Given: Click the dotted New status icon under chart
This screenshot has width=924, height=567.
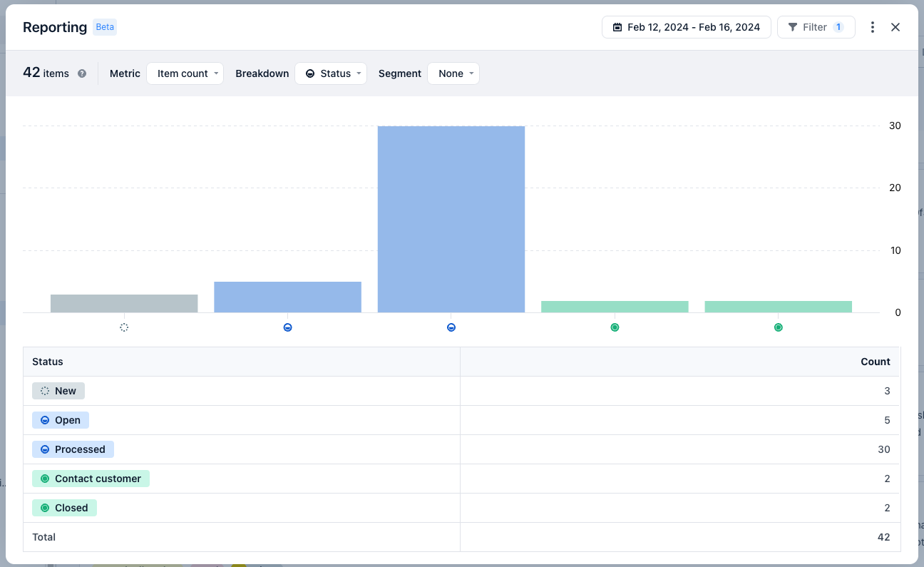Looking at the screenshot, I should click(x=124, y=327).
